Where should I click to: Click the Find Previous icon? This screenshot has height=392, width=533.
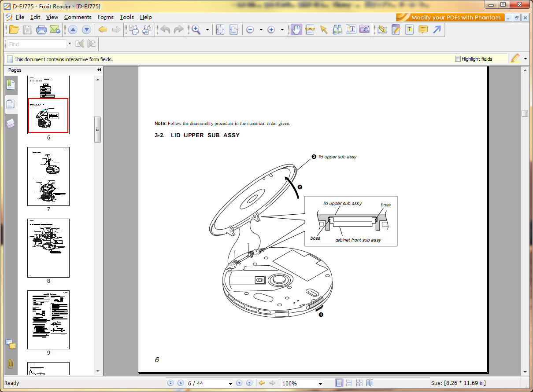[x=80, y=44]
